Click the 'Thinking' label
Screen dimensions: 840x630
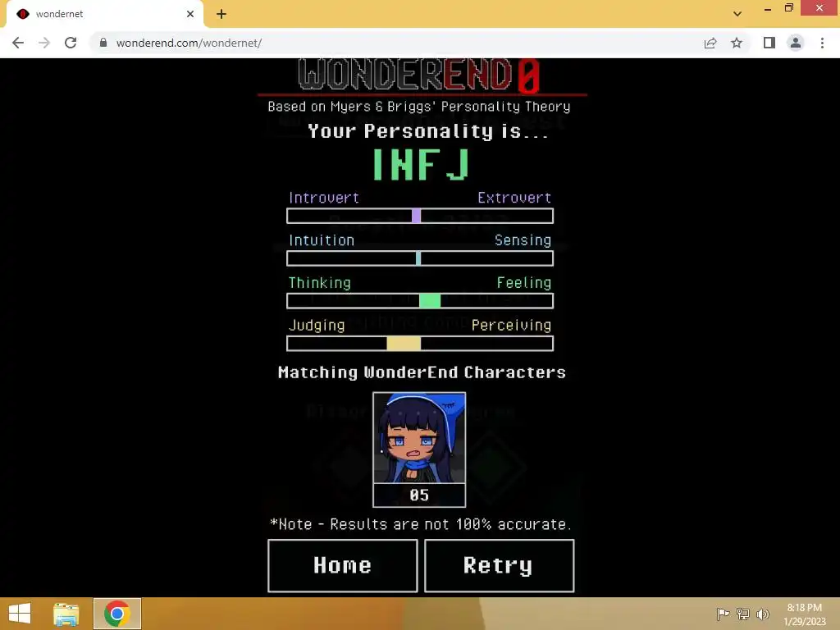tap(320, 282)
